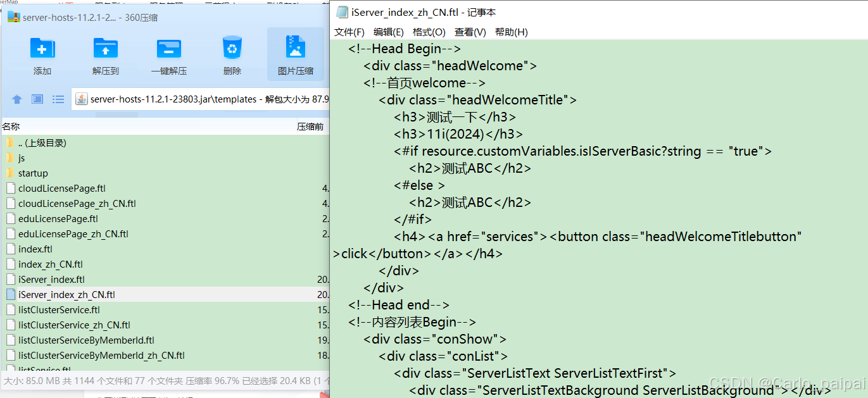The width and height of the screenshot is (868, 398).
Task: Switch to large icon view mode
Action: point(38,99)
